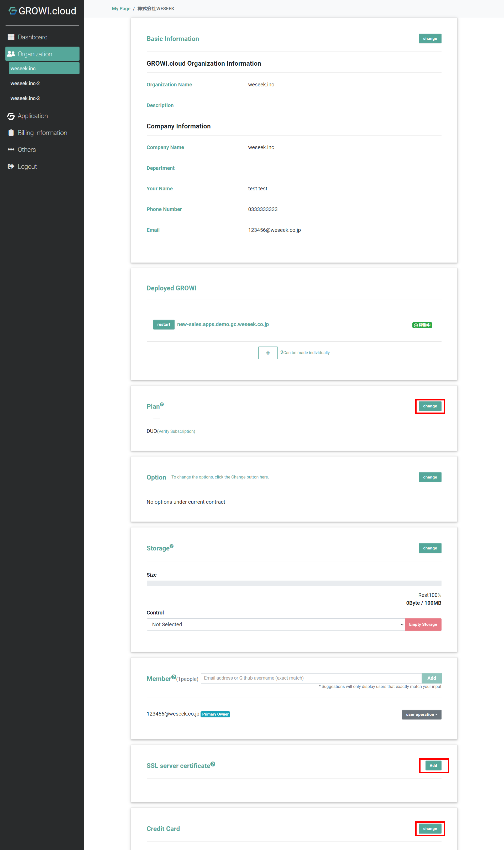Click the Billing Information clipboard icon
Image resolution: width=504 pixels, height=850 pixels.
[11, 133]
